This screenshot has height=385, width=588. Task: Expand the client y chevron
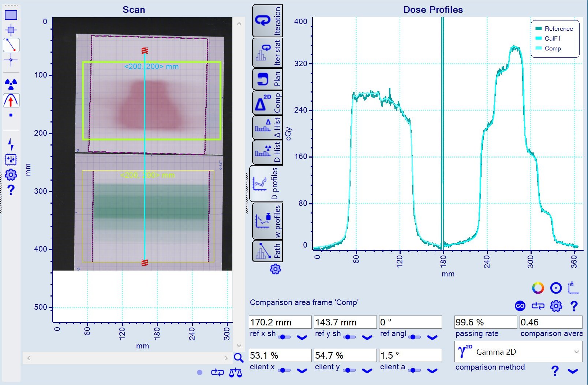point(367,370)
